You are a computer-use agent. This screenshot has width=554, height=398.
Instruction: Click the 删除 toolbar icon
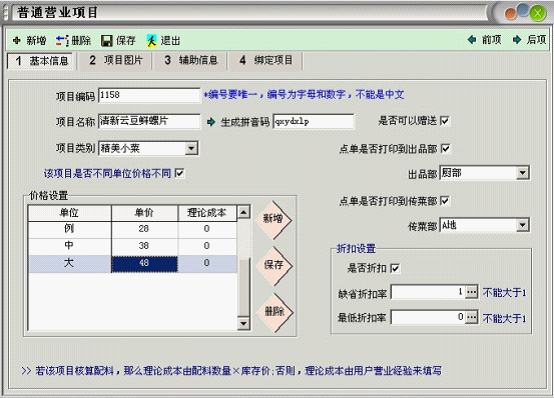tap(62, 41)
